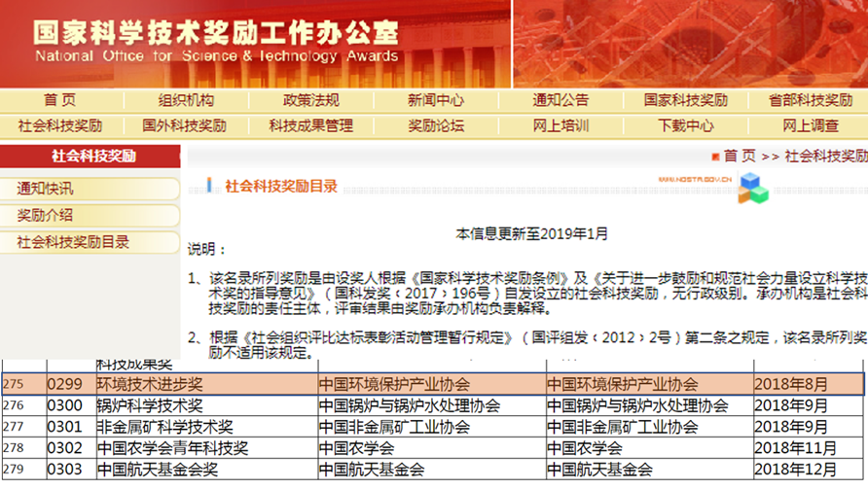Viewport: 868px width, 490px height.
Task: Open 网上调查 menu item
Action: coord(811,125)
